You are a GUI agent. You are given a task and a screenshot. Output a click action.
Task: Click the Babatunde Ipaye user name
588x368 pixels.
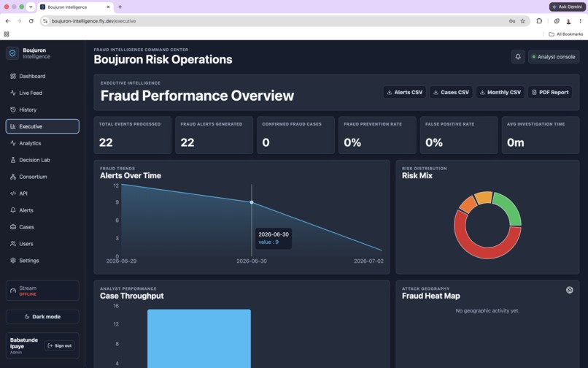24,343
